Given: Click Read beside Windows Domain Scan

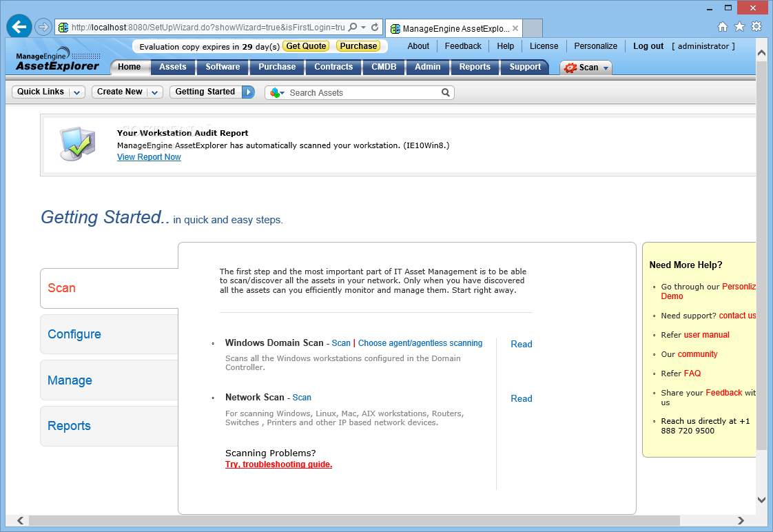Looking at the screenshot, I should coord(521,344).
